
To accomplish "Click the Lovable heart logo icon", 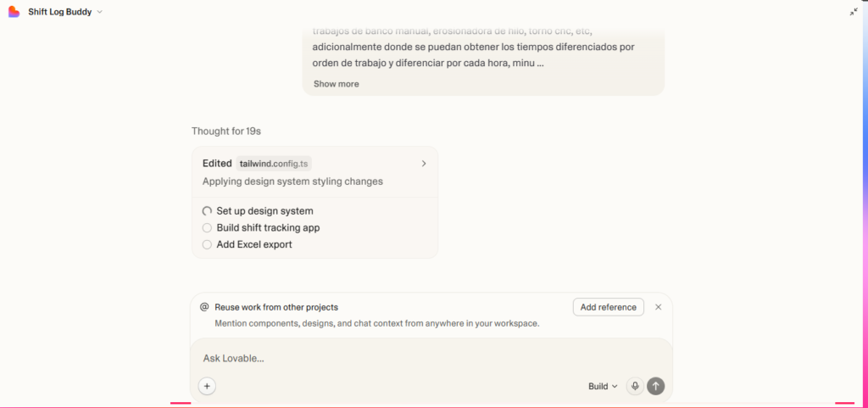I will pyautogui.click(x=14, y=12).
